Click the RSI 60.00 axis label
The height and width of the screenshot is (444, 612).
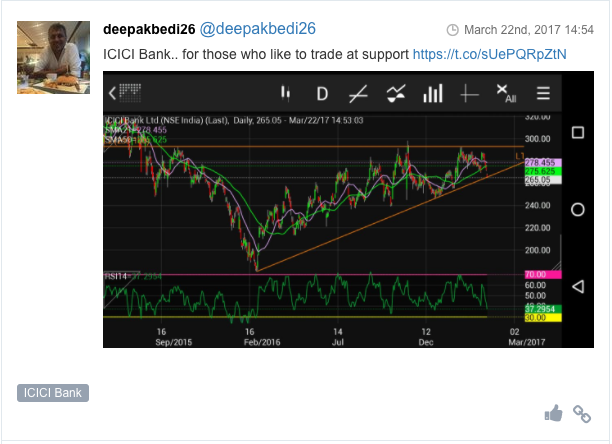click(x=535, y=285)
